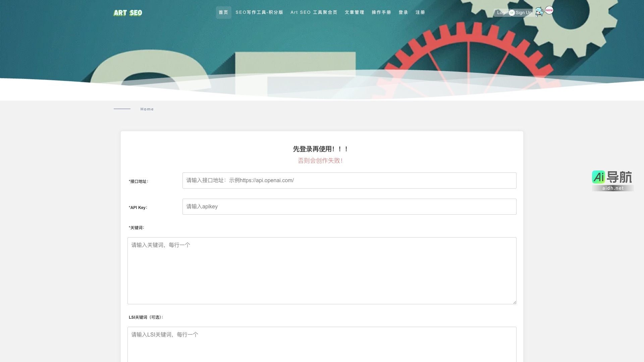Screen dimensions: 644x362
Task: Click the 'or' circle between Login and Sign Up
Action: [512, 12]
